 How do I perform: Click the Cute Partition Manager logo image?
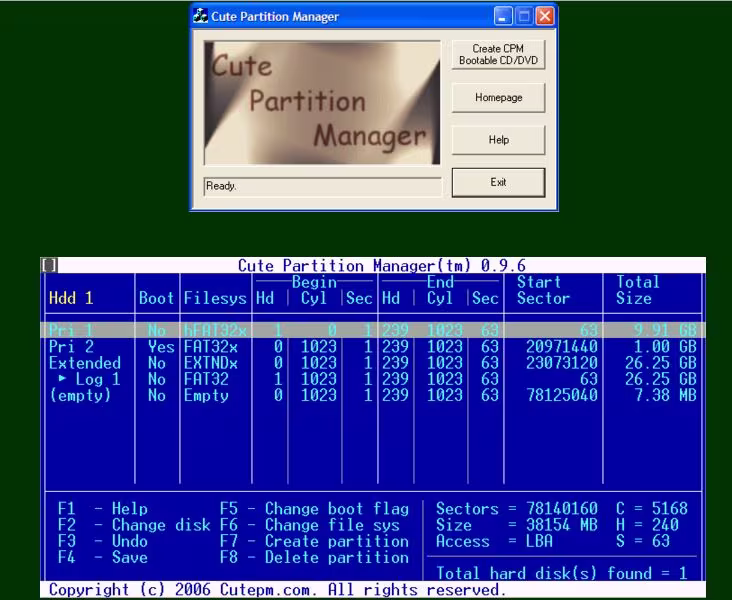322,103
